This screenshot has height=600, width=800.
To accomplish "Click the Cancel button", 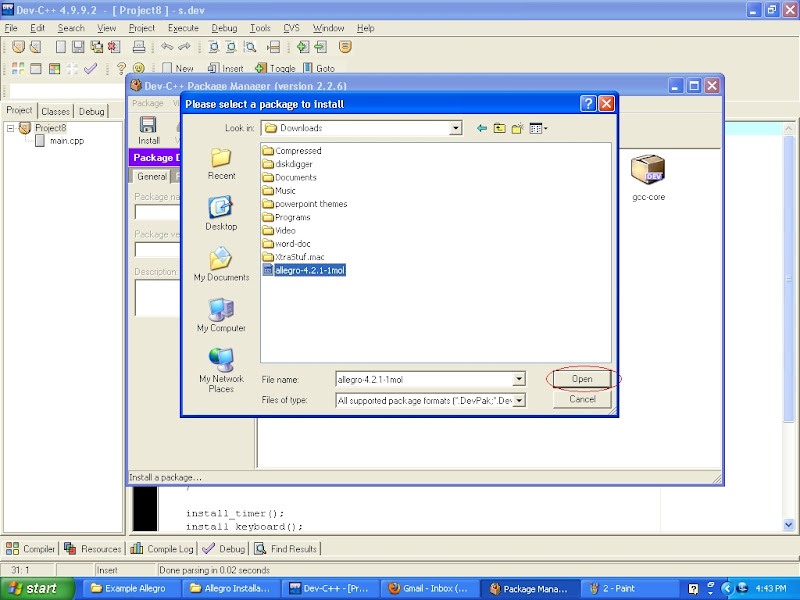I will tap(582, 399).
